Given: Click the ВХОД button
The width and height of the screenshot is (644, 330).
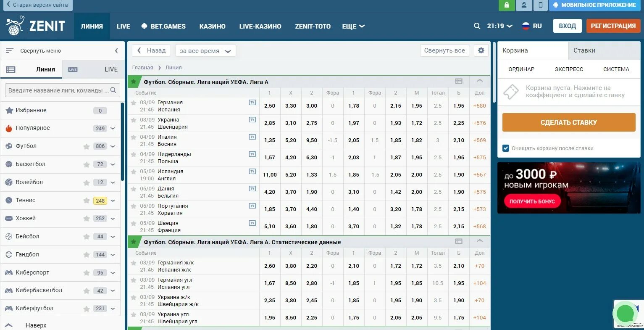Looking at the screenshot, I should tap(567, 26).
